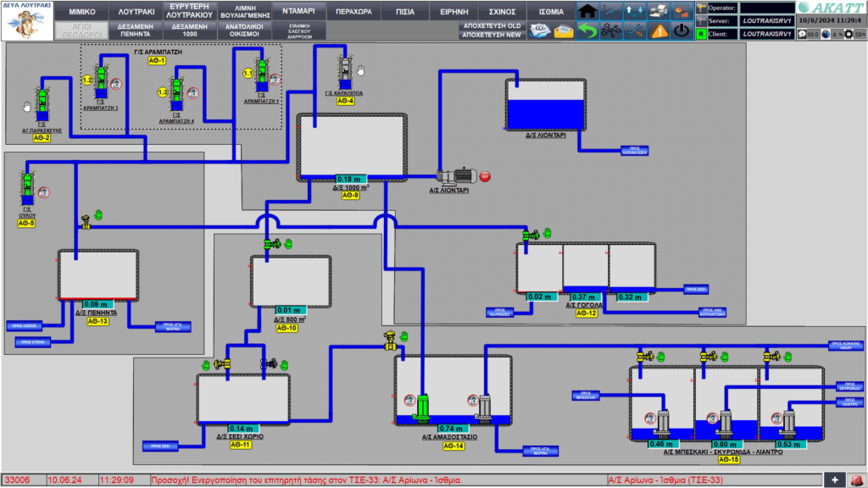Image resolution: width=868 pixels, height=488 pixels.
Task: Click the ΑΠΟΧΕΤΕΥΣΗ NEW button
Action: 492,35
